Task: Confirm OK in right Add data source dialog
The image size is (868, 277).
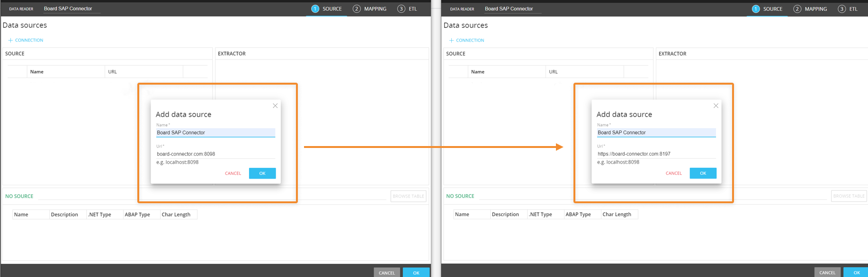Action: [703, 173]
